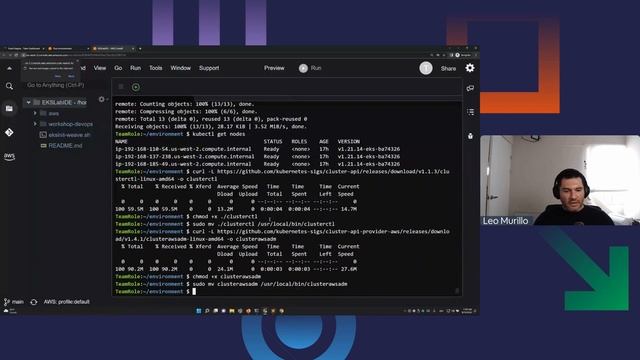The height and width of the screenshot is (360, 640).
Task: Expand the aws folder
Action: [36, 113]
